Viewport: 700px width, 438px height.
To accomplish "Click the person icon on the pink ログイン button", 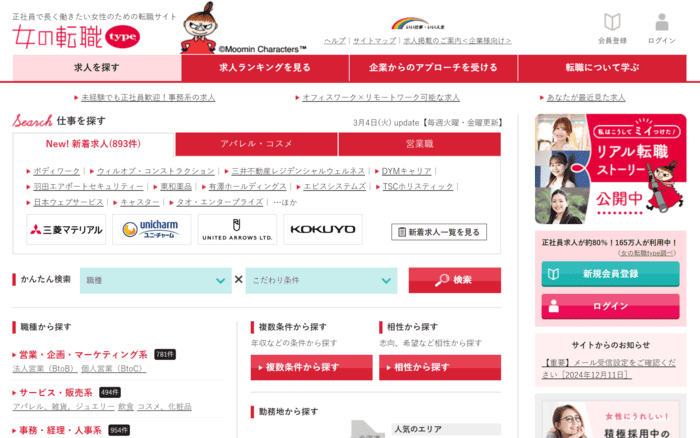I will [554, 306].
